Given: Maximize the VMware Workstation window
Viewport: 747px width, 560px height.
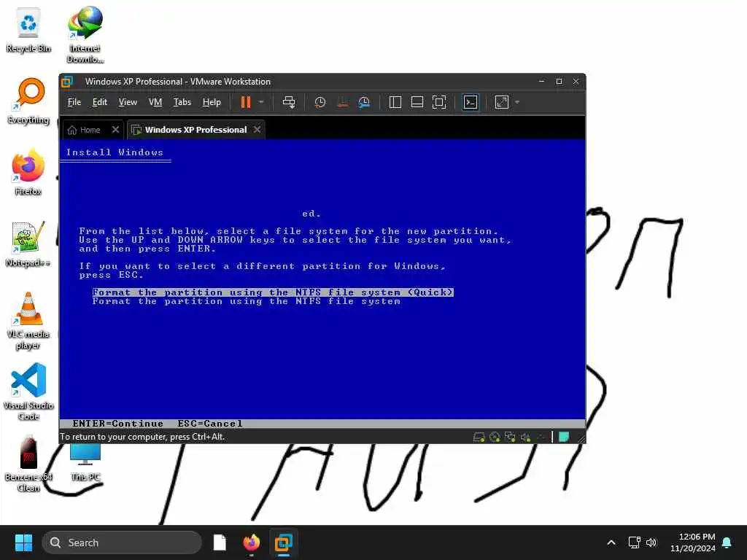Looking at the screenshot, I should [559, 82].
